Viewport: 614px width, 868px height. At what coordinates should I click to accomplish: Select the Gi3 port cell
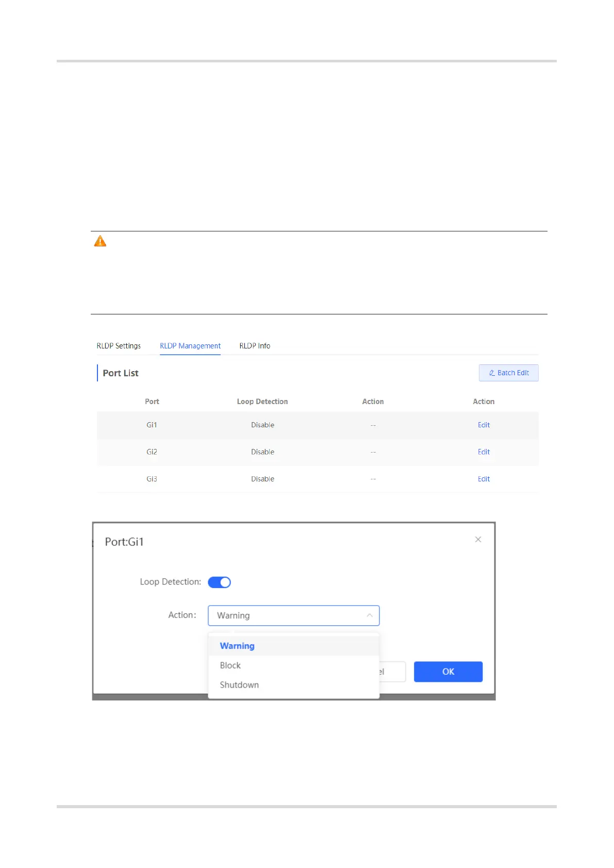[x=152, y=479]
